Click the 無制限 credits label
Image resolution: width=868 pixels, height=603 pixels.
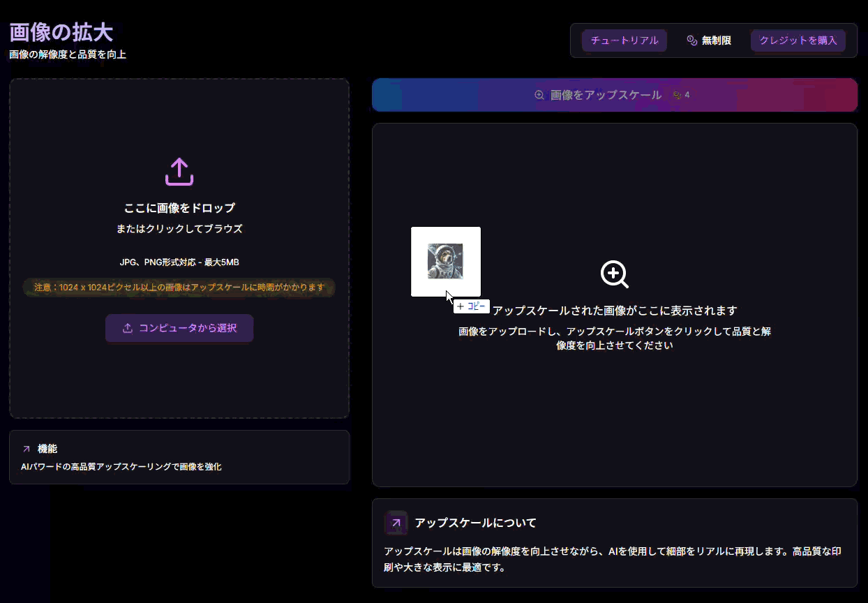[x=716, y=40]
